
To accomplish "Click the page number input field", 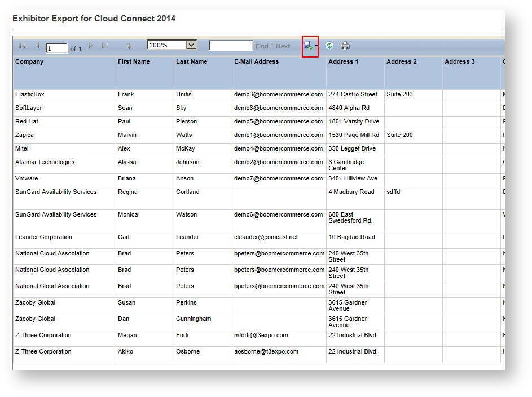I will coord(56,48).
